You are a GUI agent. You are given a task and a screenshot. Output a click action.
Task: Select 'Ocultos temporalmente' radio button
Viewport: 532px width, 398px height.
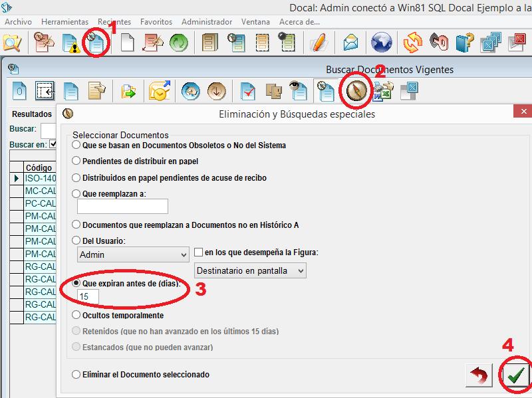[x=76, y=315]
